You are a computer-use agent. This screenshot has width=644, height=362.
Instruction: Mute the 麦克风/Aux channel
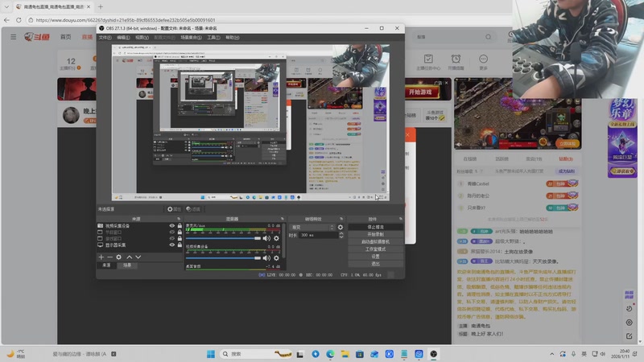point(266,238)
